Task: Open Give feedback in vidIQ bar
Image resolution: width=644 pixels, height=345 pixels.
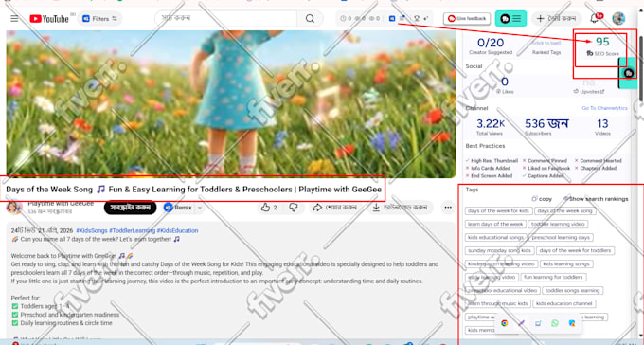Action: [467, 19]
